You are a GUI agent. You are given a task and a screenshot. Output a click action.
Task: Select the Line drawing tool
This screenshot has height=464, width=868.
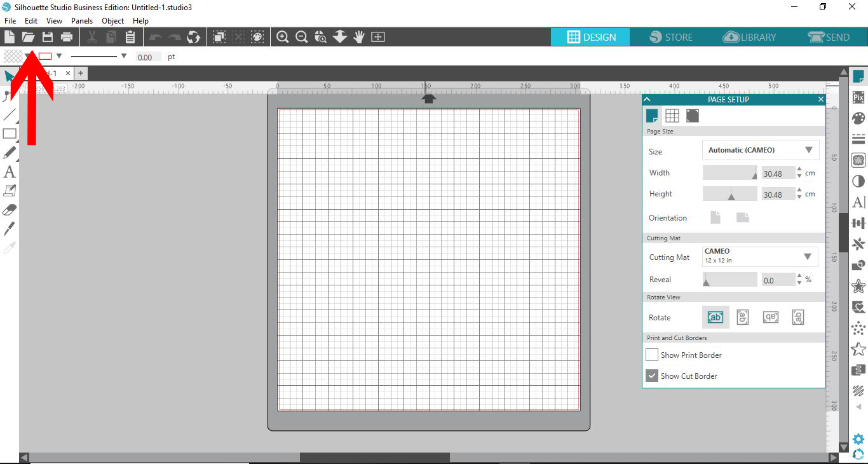10,115
